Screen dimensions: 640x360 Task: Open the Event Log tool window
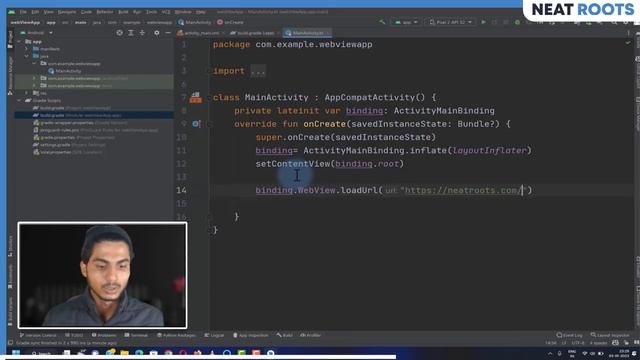[x=570, y=335]
